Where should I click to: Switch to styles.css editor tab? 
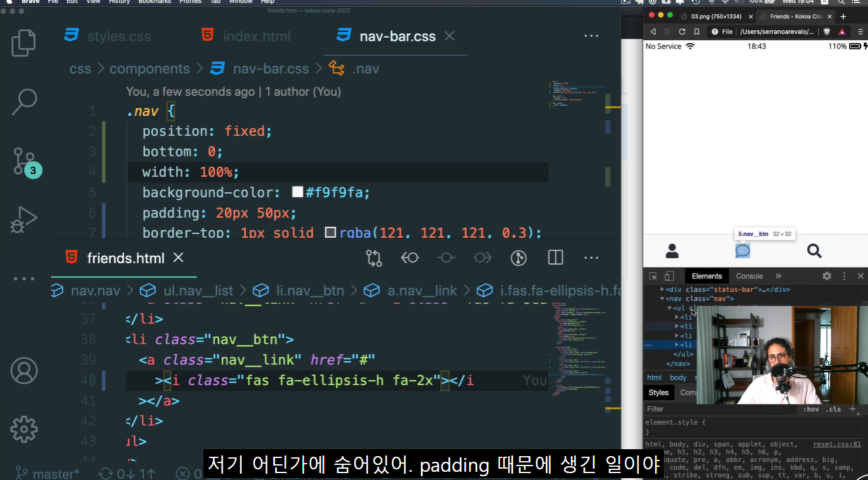(x=107, y=36)
